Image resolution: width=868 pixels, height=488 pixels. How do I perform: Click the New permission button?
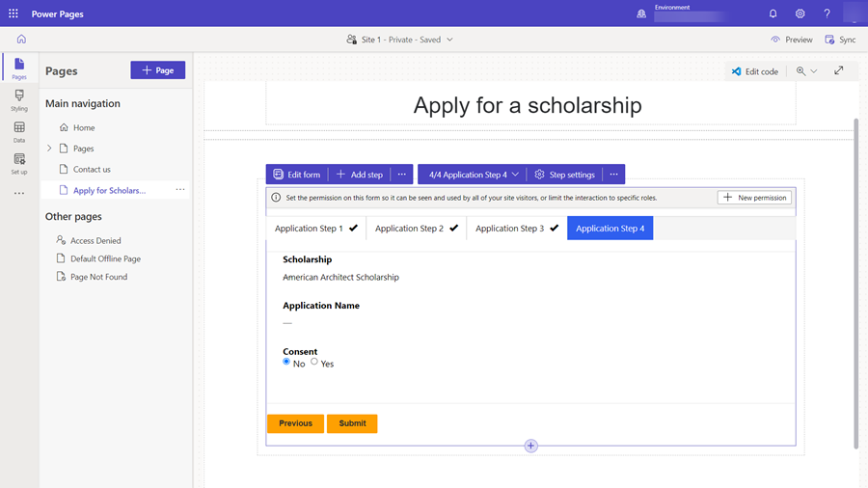(754, 198)
